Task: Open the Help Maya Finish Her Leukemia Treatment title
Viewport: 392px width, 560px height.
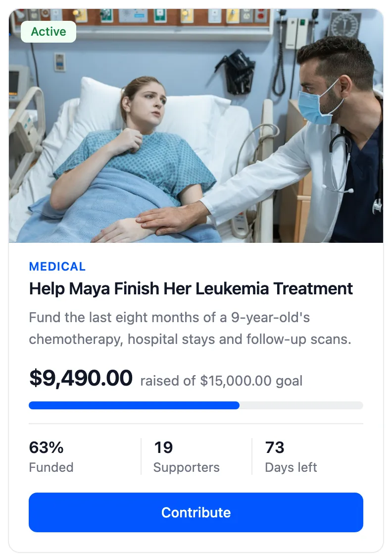Action: [191, 288]
